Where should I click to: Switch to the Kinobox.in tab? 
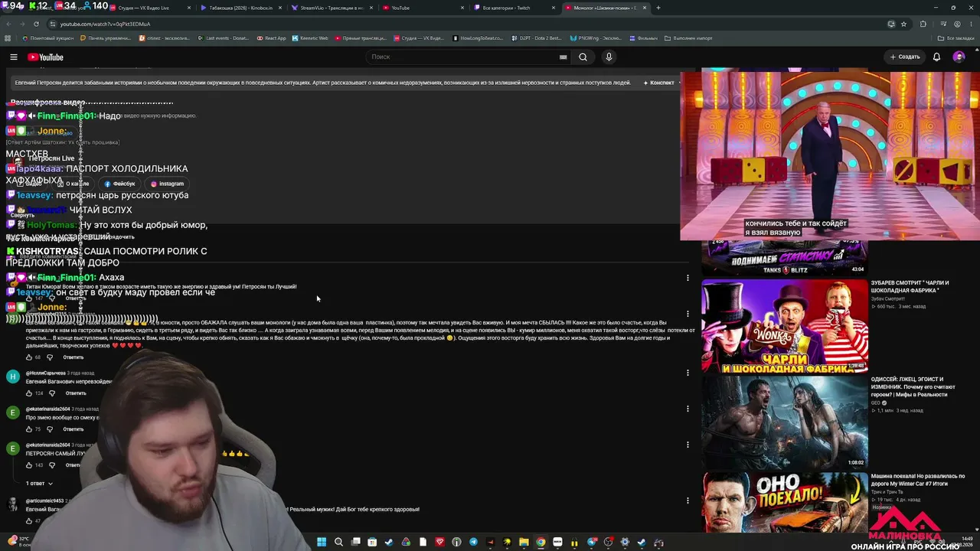pyautogui.click(x=240, y=8)
